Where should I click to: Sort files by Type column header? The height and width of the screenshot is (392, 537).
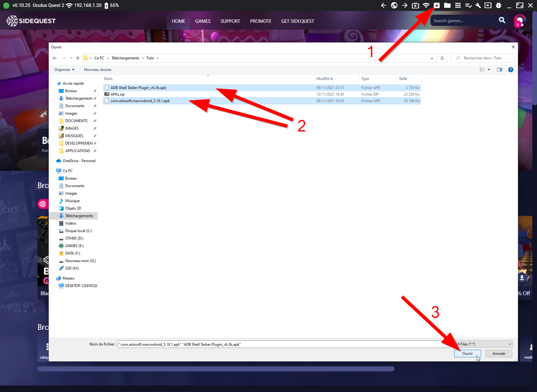[378, 79]
